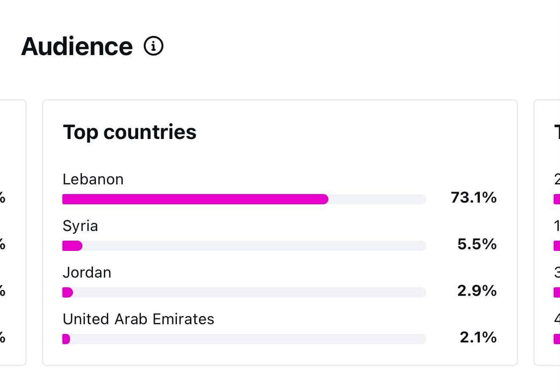Click the Jordan progress bar fill
Image resolution: width=560 pixels, height=392 pixels.
(x=68, y=292)
